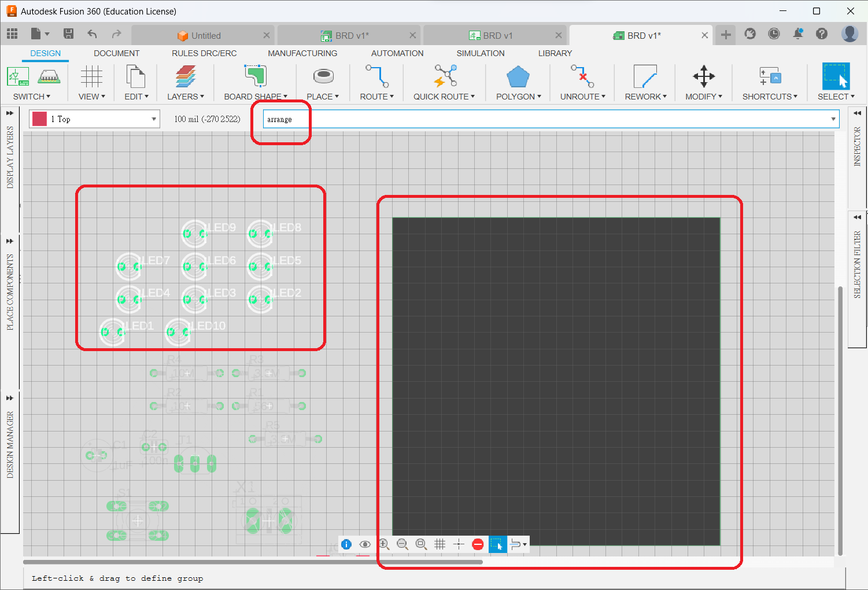Expand the command line history dropdown
This screenshot has height=590, width=868.
click(x=833, y=119)
